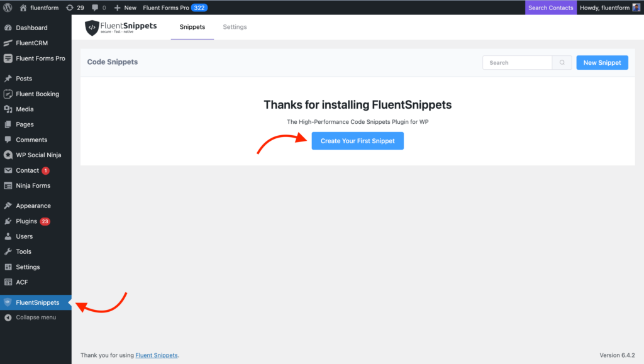The width and height of the screenshot is (644, 364).
Task: Click the New Snippet button
Action: click(x=602, y=62)
